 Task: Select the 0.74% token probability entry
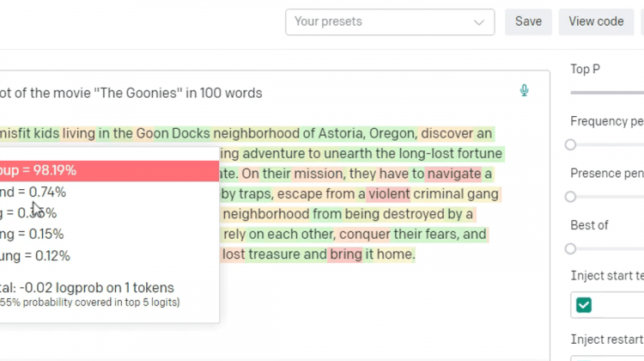(43, 192)
